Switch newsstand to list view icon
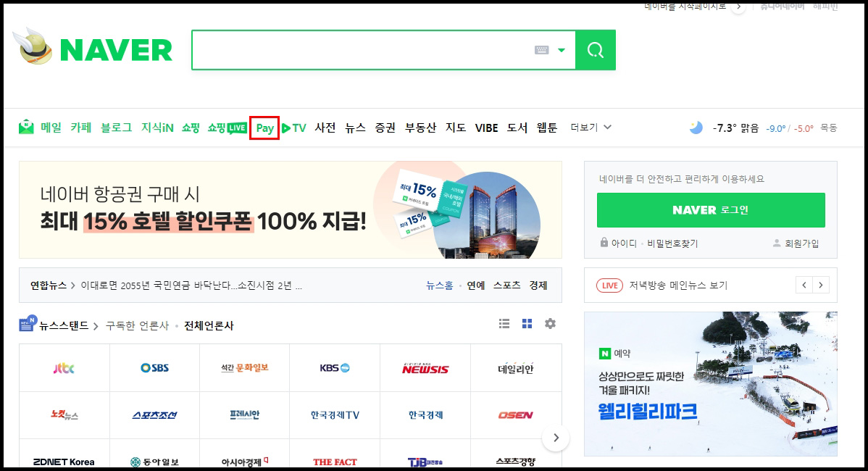Screen dimensions: 868x471 coord(504,324)
